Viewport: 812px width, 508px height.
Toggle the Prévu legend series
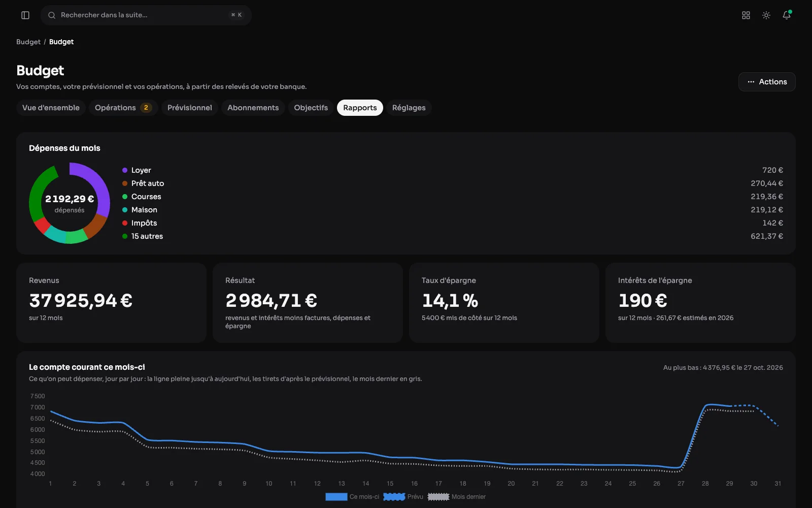[x=403, y=497]
